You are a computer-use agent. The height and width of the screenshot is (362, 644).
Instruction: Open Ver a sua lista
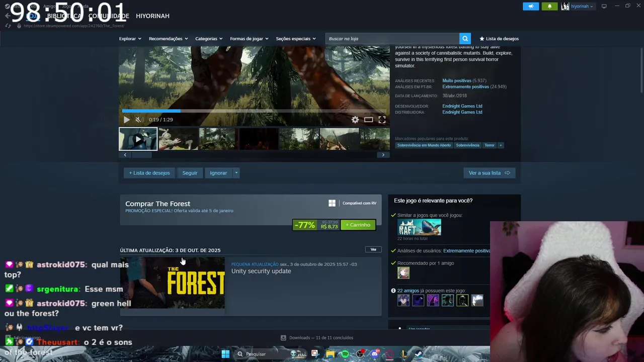coord(489,173)
